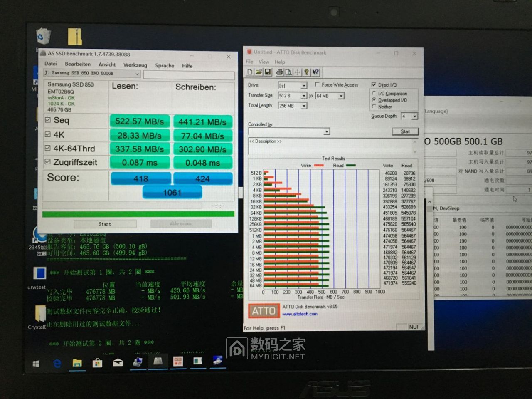Viewport: 532px width, 399px height.
Task: Click the green Read legend swatch
Action: pyautogui.click(x=351, y=166)
